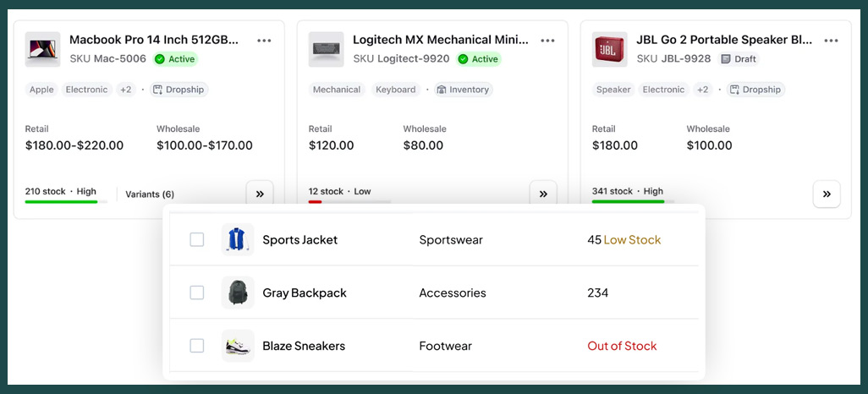Click the JBL Go 2 card ellipsis icon
Viewport: 868px width, 394px height.
(832, 41)
